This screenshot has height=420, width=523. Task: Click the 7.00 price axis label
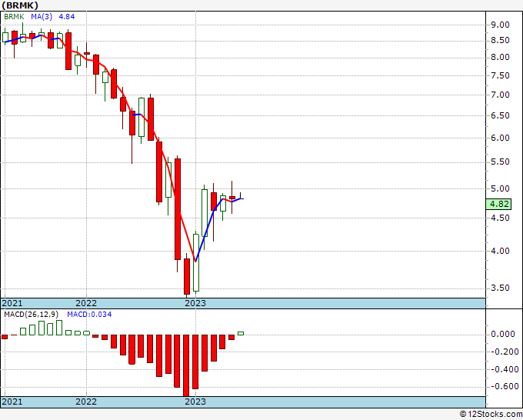coord(500,95)
